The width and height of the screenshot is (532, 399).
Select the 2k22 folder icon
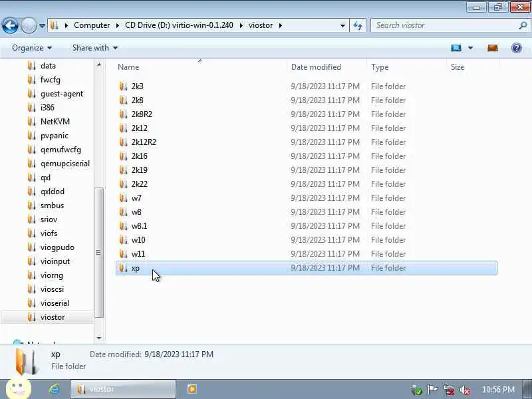[123, 184]
